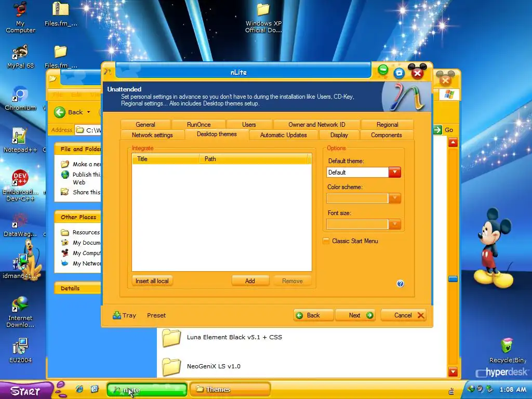Image resolution: width=532 pixels, height=399 pixels.
Task: Click the green Go arrow in Explorer window
Action: [437, 129]
